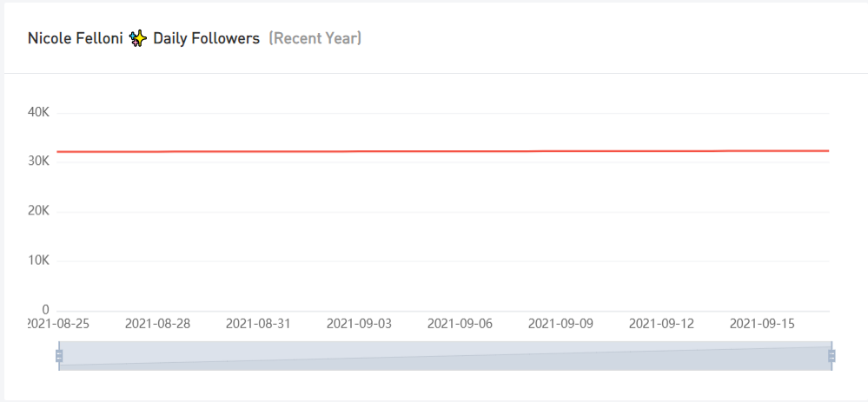The image size is (868, 402).
Task: Click the "Nicole Felloni Daily Followers" chart title
Action: click(143, 39)
